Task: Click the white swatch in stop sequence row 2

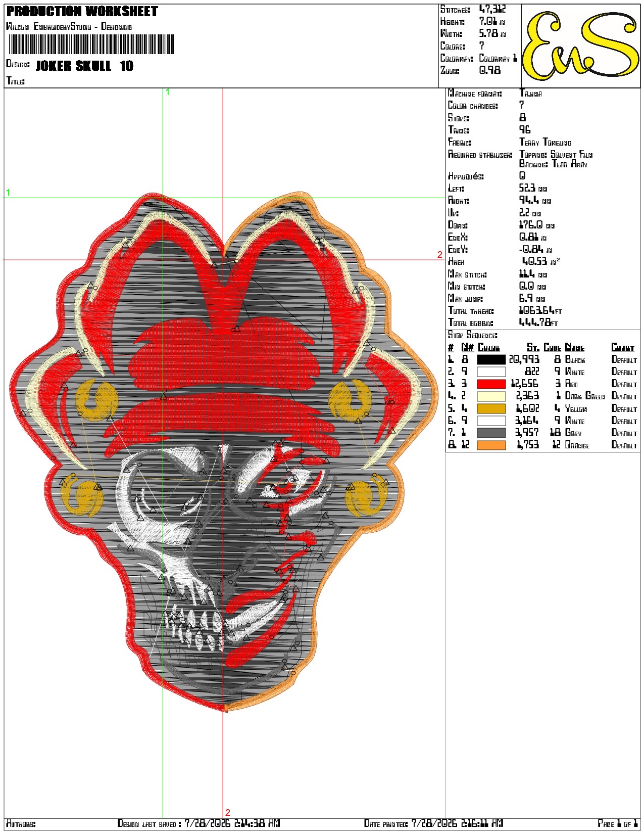Action: point(491,372)
